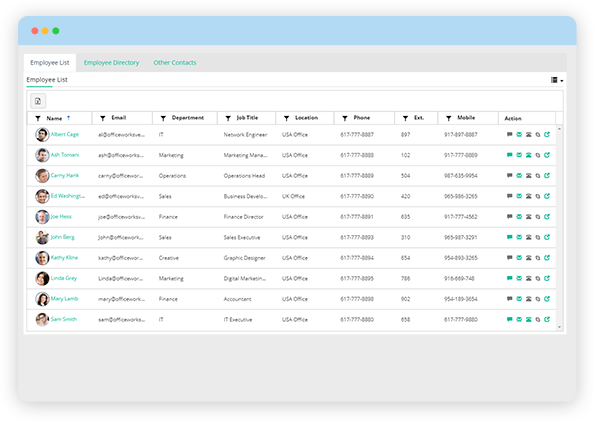Click Sam Smith's avatar photo
Viewport: 595px width, 422px height.
[42, 319]
